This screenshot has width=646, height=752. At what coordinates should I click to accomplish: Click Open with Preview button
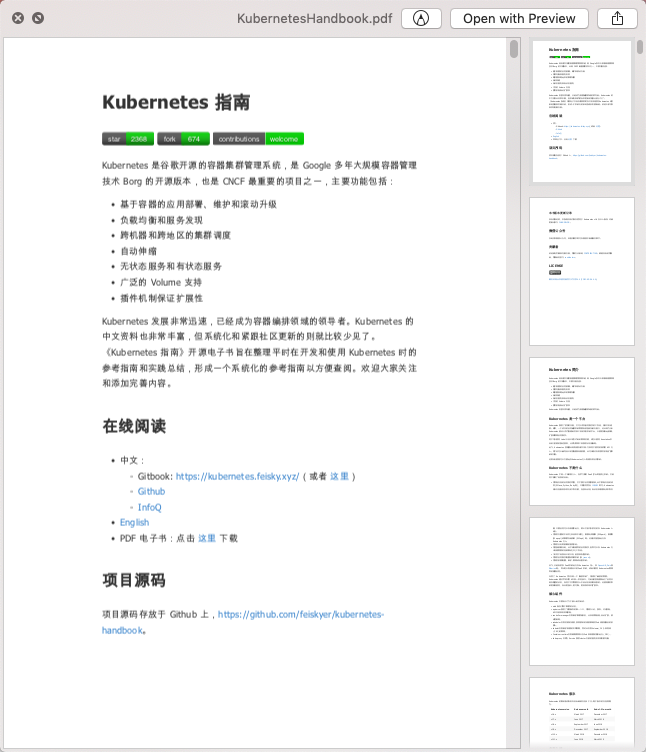pos(519,19)
